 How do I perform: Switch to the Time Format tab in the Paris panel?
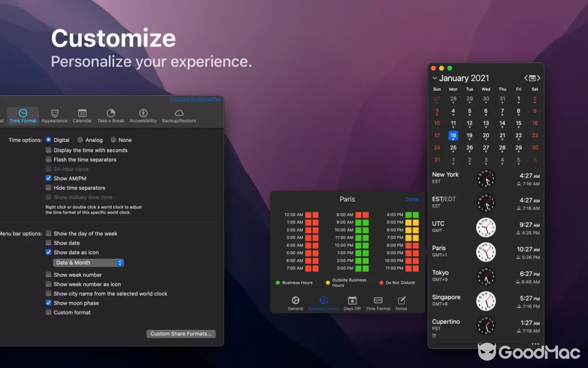(378, 301)
